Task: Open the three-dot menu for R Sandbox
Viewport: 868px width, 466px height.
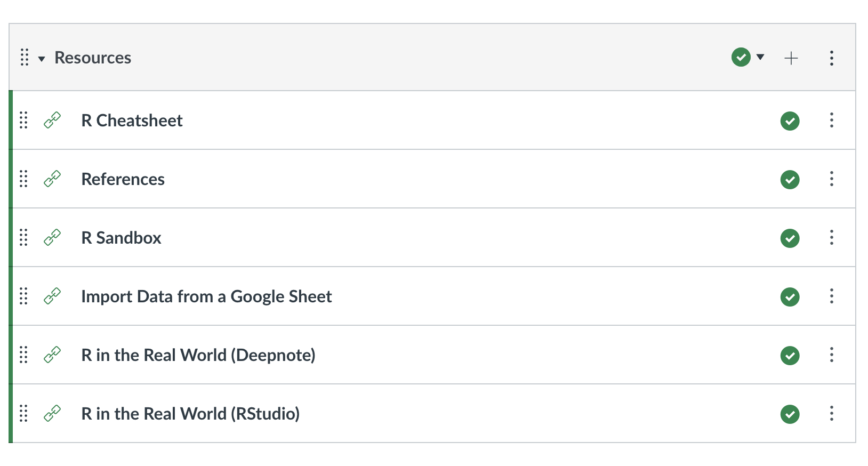Action: point(831,237)
